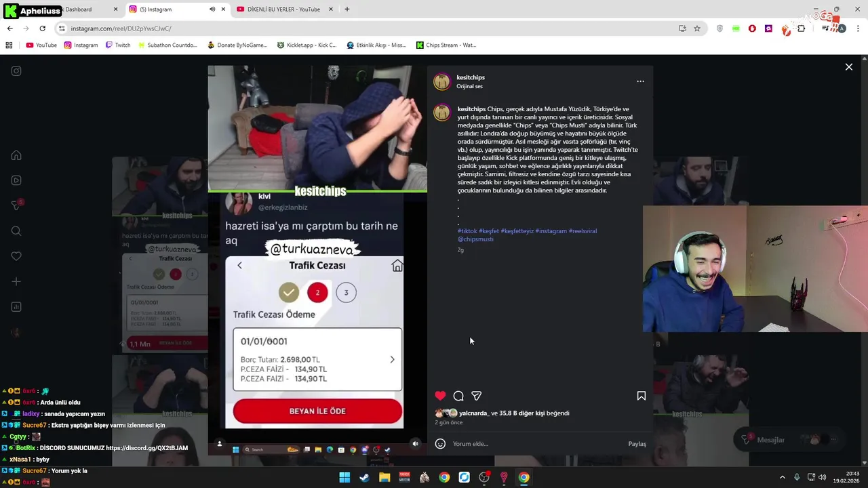Open Etkinlik Akışı bookmark
The width and height of the screenshot is (868, 488).
pyautogui.click(x=376, y=45)
